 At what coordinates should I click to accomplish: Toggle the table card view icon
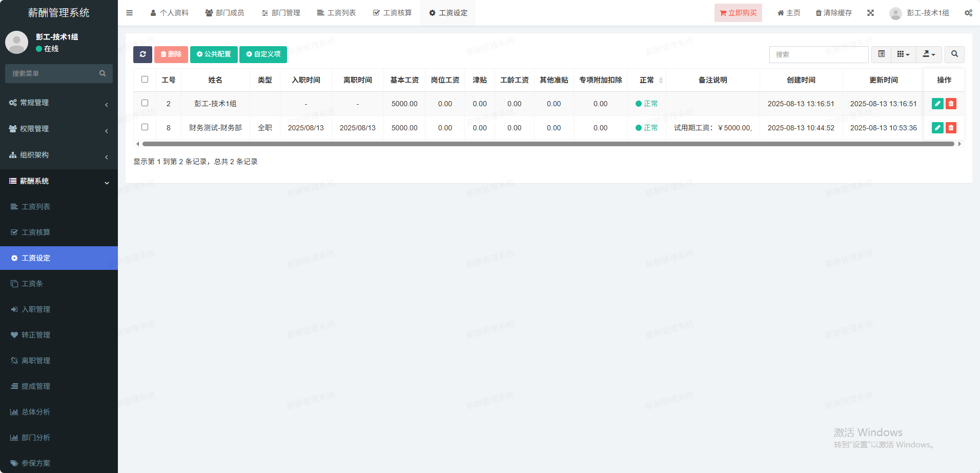tap(881, 54)
